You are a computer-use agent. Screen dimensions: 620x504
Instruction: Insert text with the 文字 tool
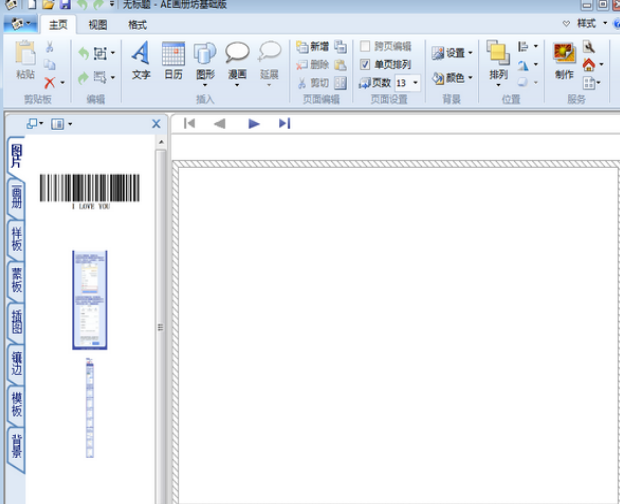point(141,59)
